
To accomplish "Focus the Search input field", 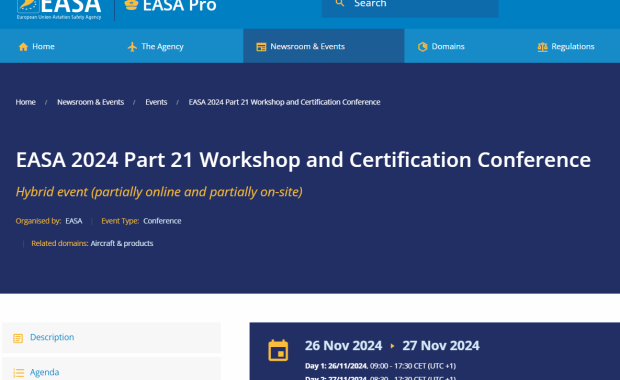I will coord(410,8).
